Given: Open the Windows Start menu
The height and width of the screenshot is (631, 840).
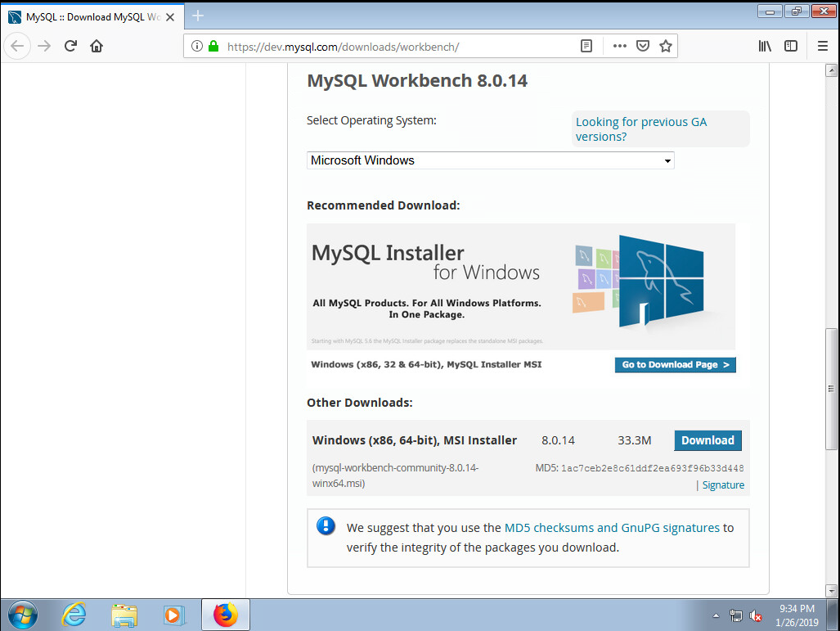Looking at the screenshot, I should (x=23, y=615).
